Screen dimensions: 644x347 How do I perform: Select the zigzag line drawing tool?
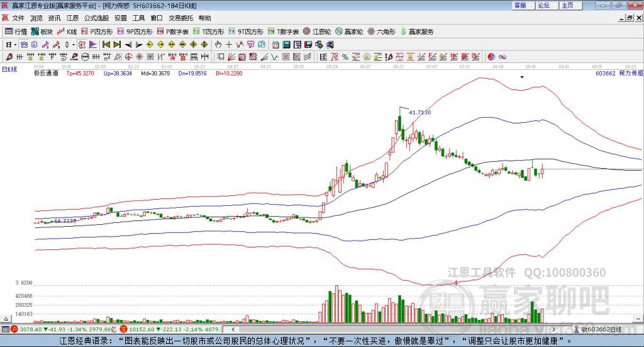pyautogui.click(x=275, y=57)
